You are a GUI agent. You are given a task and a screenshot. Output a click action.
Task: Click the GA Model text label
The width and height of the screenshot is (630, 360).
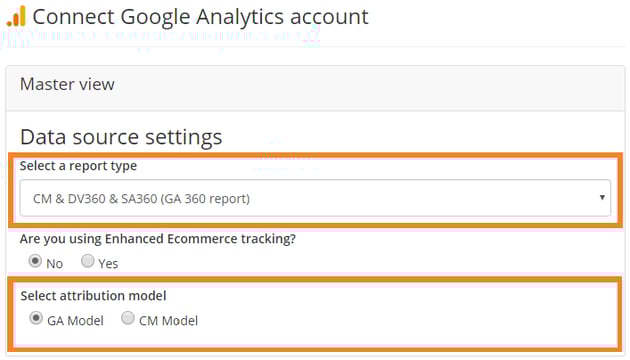click(75, 321)
